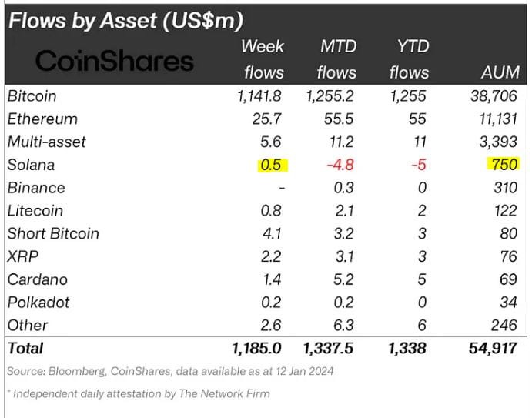Screen dimensions: 532x418
Task: Select the Bitcoin row label
Action: tap(32, 96)
